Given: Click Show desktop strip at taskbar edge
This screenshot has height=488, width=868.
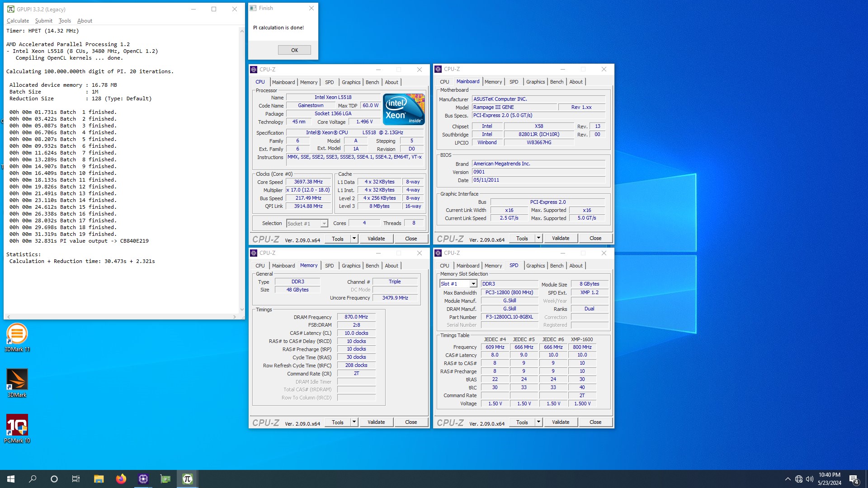Looking at the screenshot, I should point(867,479).
